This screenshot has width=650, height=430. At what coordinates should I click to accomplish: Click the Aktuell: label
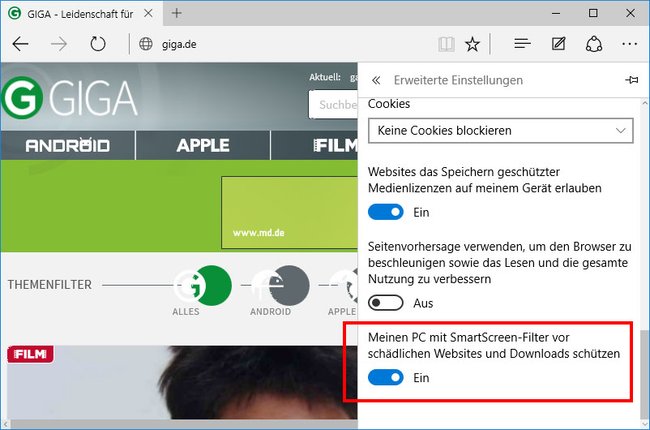[x=325, y=77]
